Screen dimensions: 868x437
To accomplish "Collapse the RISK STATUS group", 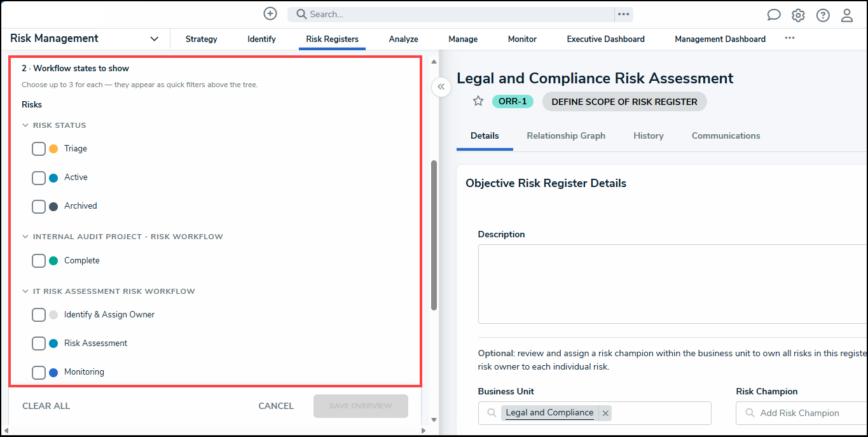I will [26, 125].
